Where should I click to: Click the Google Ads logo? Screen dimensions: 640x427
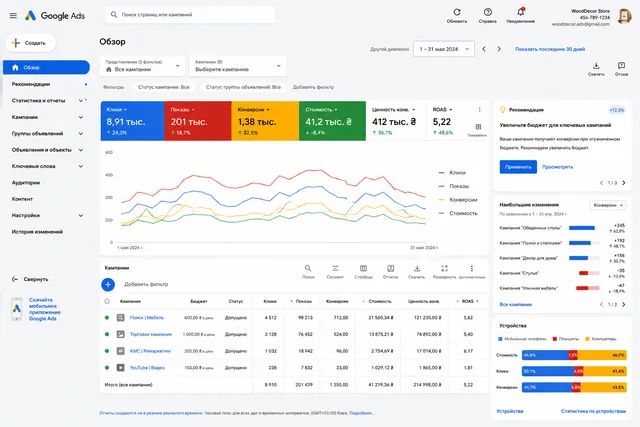[55, 16]
